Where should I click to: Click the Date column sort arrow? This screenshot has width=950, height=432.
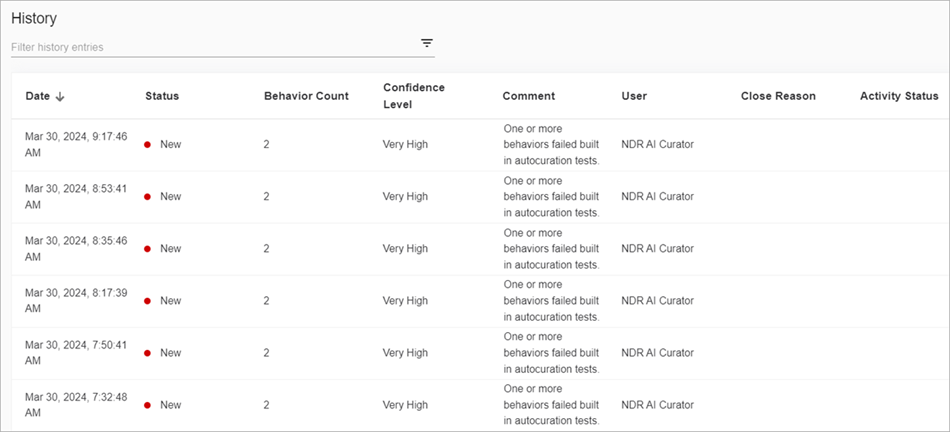pyautogui.click(x=60, y=97)
